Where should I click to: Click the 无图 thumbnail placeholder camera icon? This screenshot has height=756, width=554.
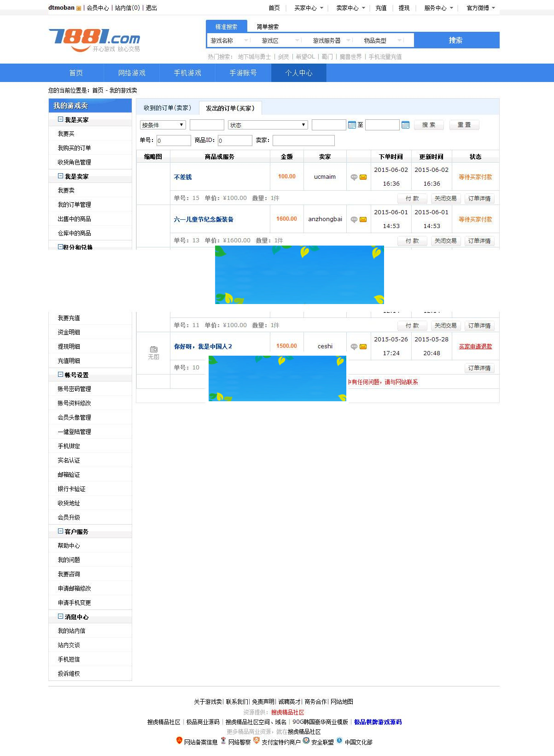pyautogui.click(x=153, y=350)
